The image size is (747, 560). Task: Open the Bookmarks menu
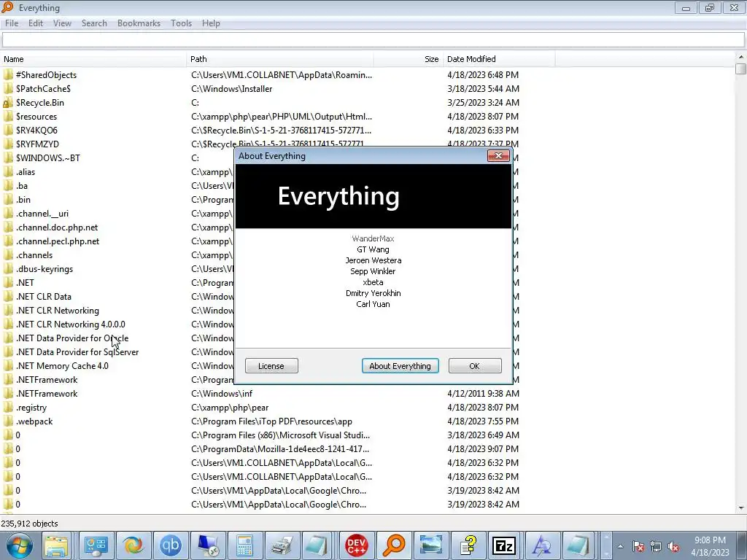[139, 23]
